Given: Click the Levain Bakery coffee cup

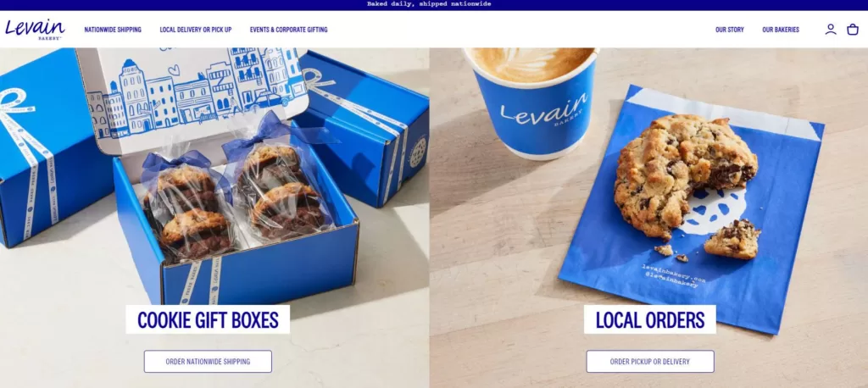Looking at the screenshot, I should [532, 103].
